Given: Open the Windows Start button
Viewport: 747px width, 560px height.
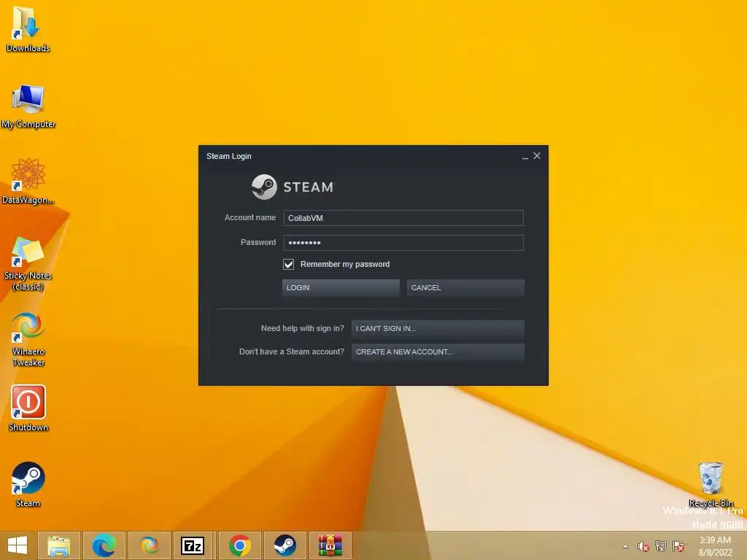Looking at the screenshot, I should tap(18, 545).
